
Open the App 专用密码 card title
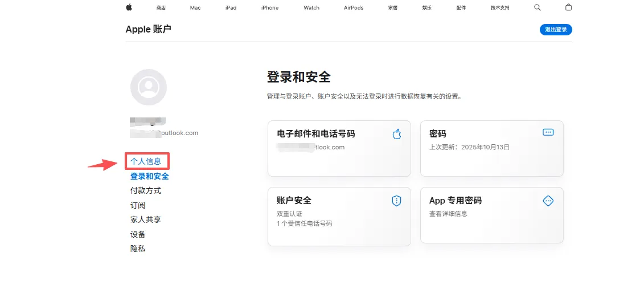[x=455, y=201]
